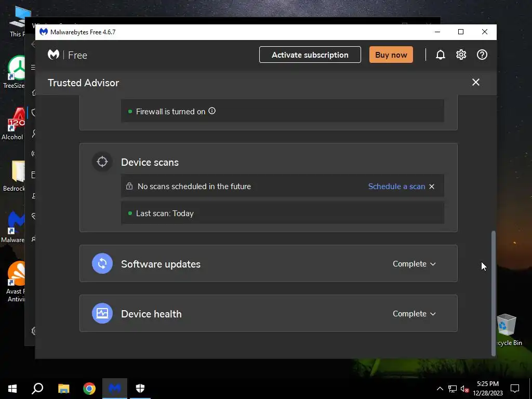This screenshot has height=399, width=532.
Task: Click Schedule a scan link
Action: pos(396,187)
